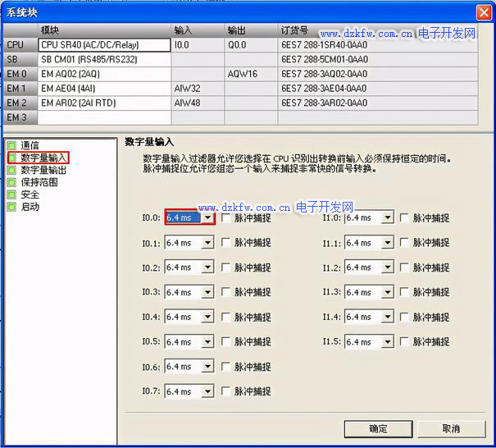Image resolution: width=496 pixels, height=448 pixels.
Task: Click the 取消 button
Action: (450, 428)
